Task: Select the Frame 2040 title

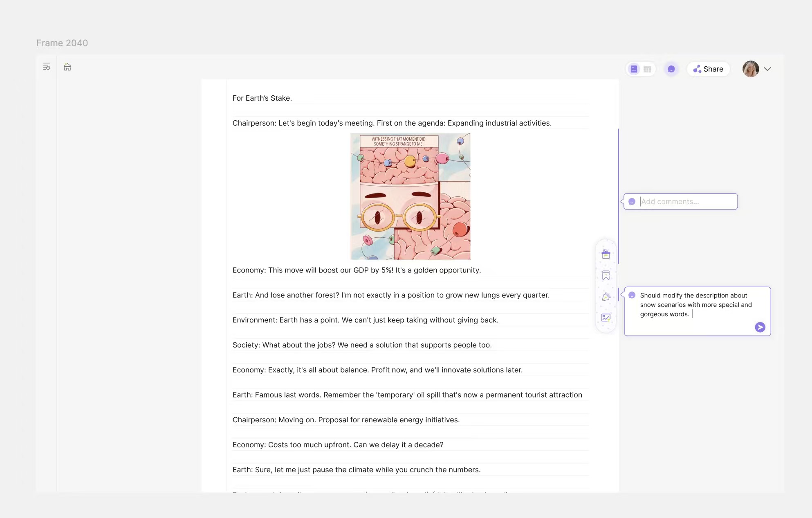Action: click(62, 43)
